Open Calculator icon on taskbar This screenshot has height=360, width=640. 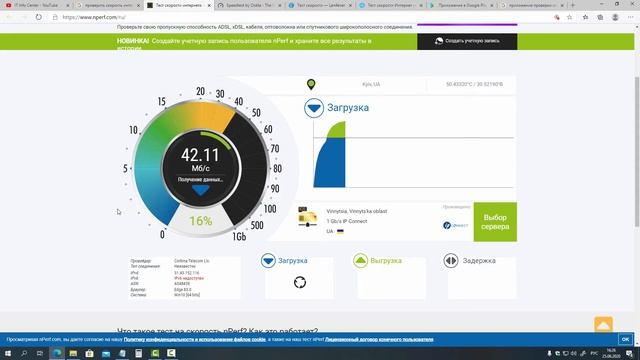pos(138,353)
